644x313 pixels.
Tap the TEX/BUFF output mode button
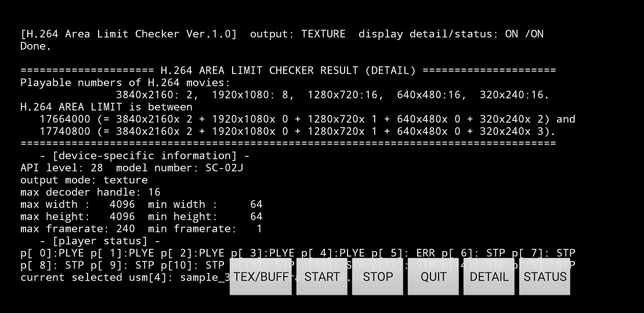261,276
